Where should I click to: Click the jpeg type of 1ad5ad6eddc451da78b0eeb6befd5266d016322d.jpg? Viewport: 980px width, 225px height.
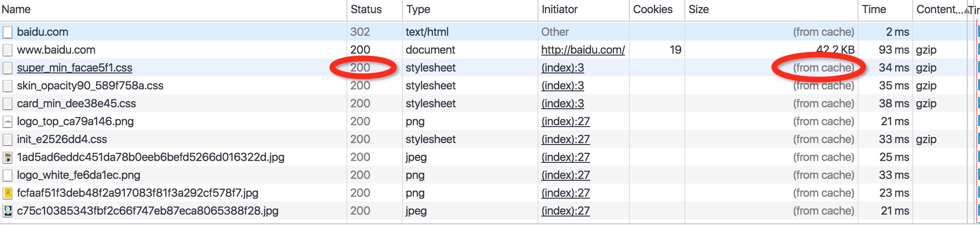[416, 158]
